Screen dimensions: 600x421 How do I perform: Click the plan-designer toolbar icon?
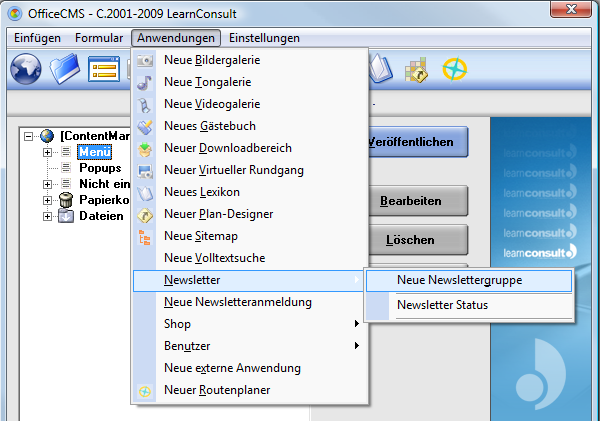(x=416, y=70)
